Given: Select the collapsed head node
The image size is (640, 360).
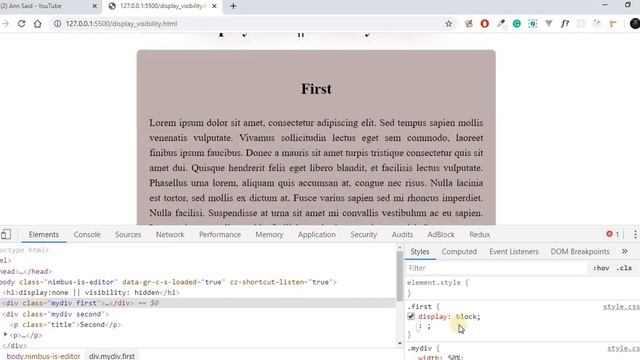Looking at the screenshot, I should pyautogui.click(x=26, y=271).
